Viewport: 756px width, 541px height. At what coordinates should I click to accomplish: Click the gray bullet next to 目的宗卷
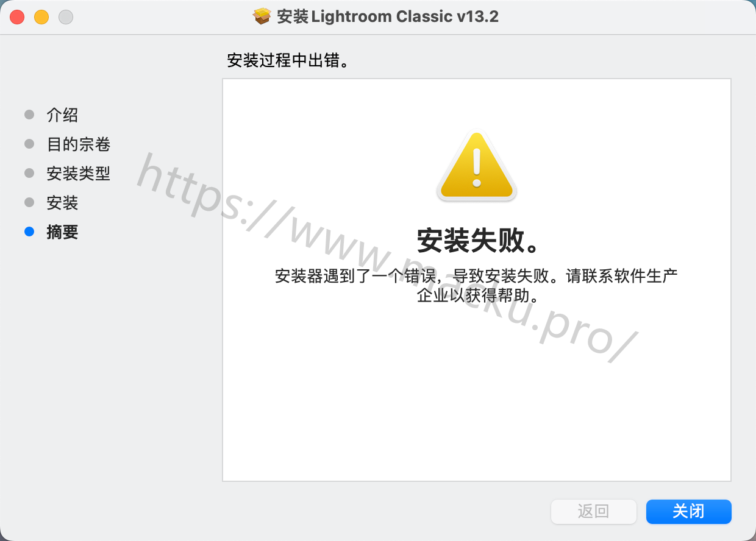click(29, 144)
